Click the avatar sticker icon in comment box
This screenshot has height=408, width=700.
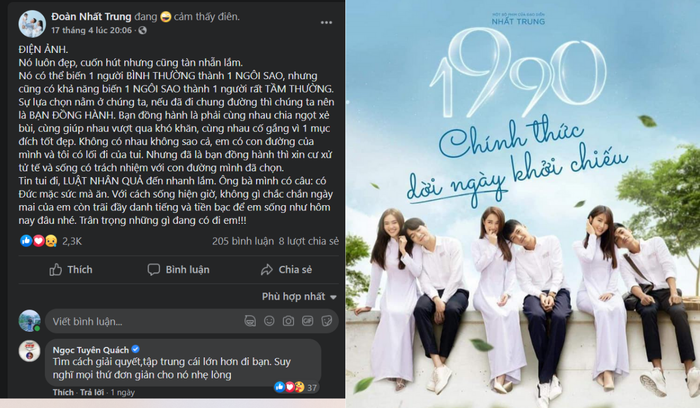click(250, 321)
